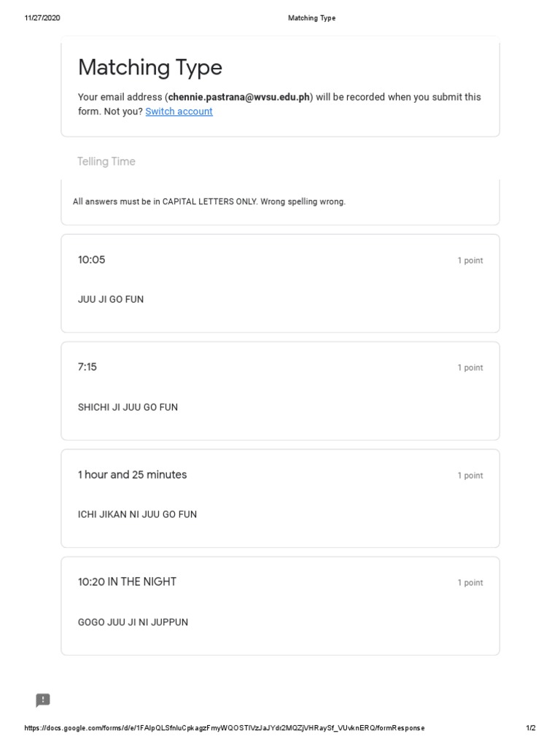Select the 7:15 answer SHICHI JI JUU GO FUN

point(128,407)
